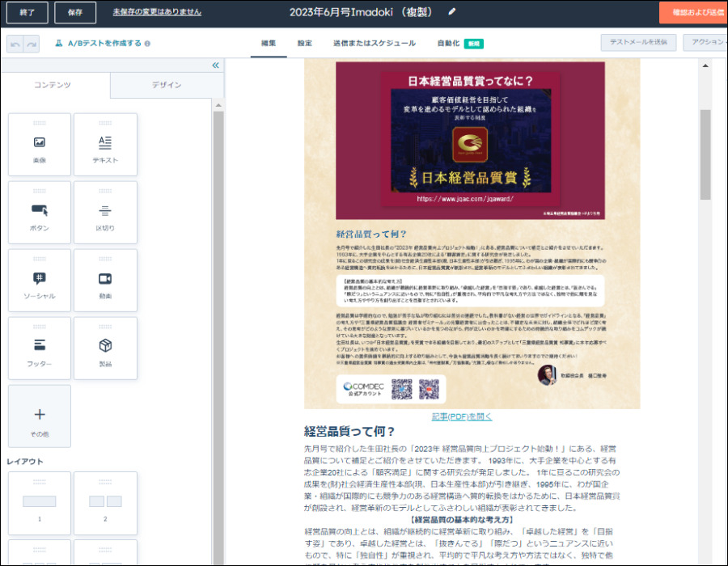Click 保存 save button
Image resolution: width=728 pixels, height=566 pixels.
coord(75,12)
